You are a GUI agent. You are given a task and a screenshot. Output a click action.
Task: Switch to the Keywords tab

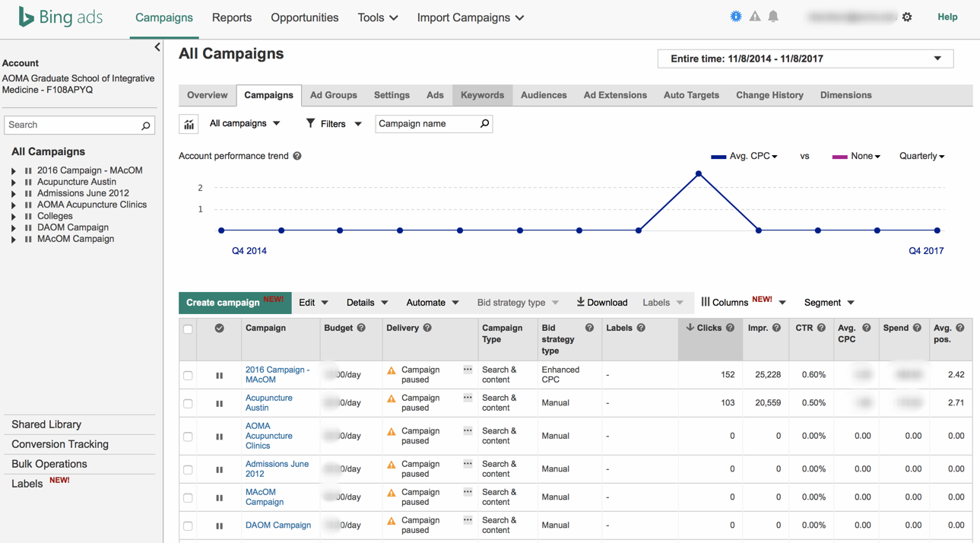point(482,95)
